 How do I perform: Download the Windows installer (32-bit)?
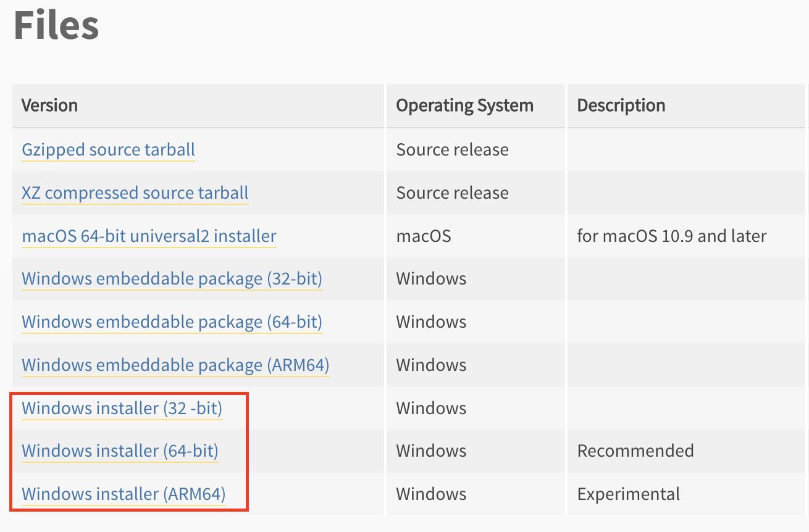[x=122, y=408]
